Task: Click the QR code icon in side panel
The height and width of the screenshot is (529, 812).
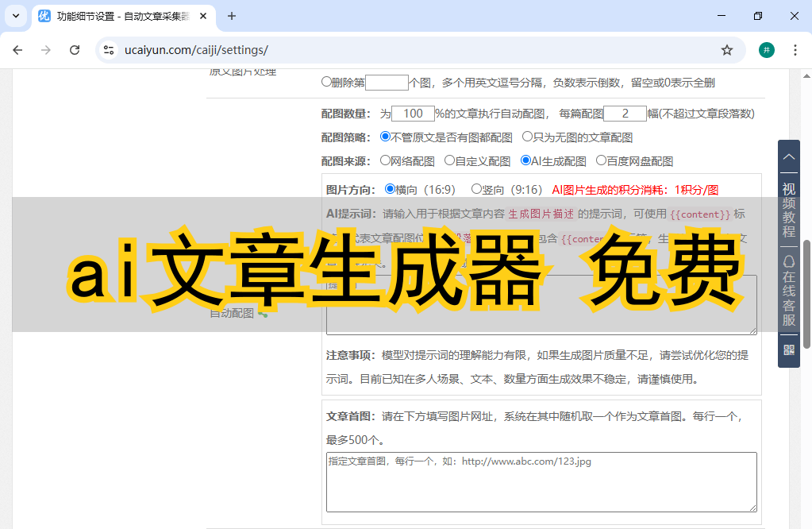Action: (788, 349)
